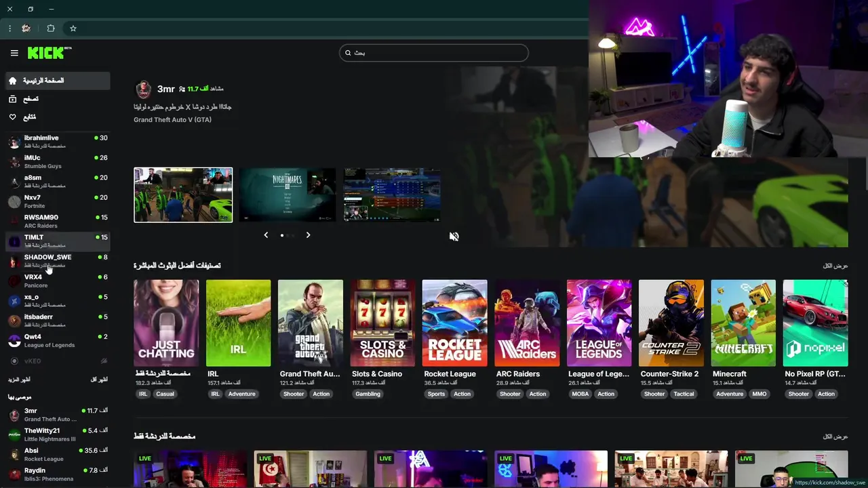The image size is (868, 488).
Task: Click the Gambling tag under Slots & Casino
Action: tap(368, 394)
